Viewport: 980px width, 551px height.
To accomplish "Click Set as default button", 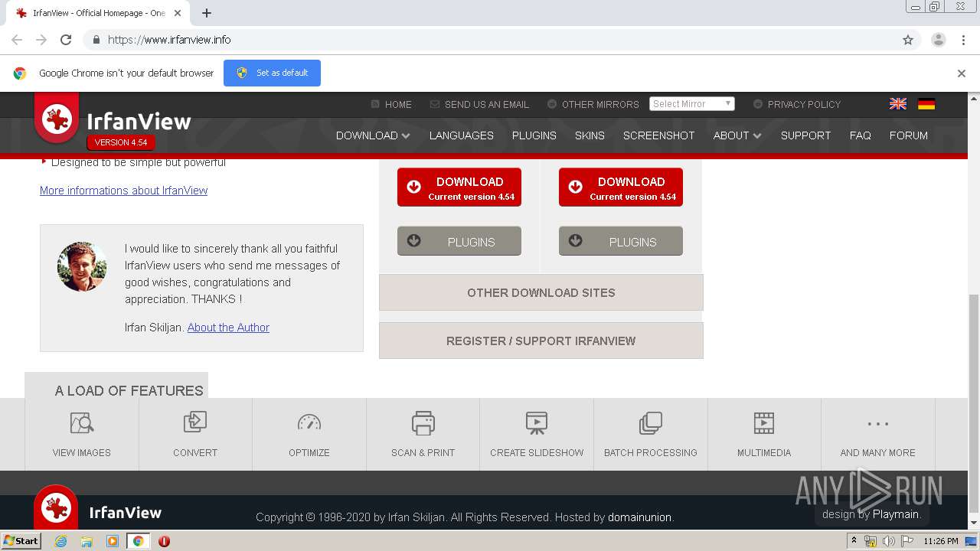I will point(272,73).
